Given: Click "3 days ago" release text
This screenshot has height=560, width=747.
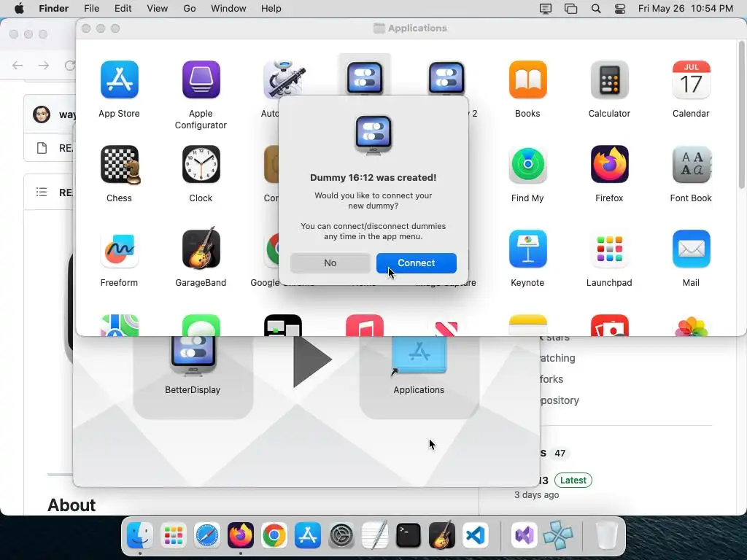Looking at the screenshot, I should pyautogui.click(x=536, y=495).
